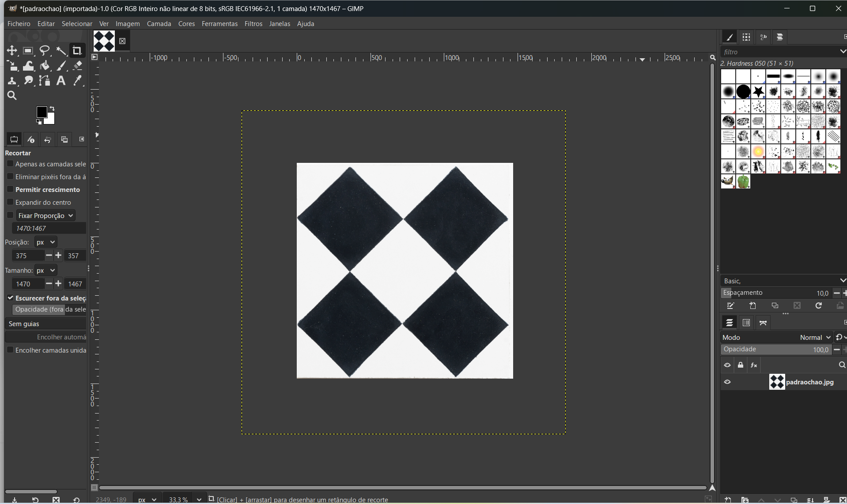Open the Filtros menu
Screen dimensions: 847x504
pos(253,24)
